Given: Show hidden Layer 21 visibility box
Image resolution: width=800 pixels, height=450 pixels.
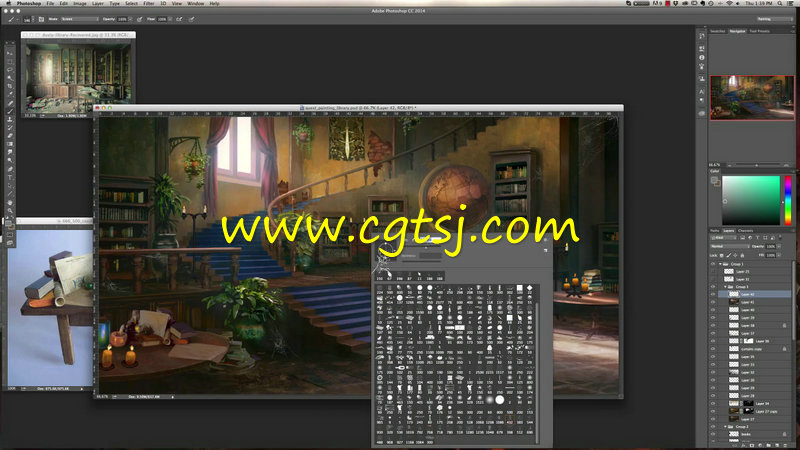Looking at the screenshot, I should click(x=713, y=271).
